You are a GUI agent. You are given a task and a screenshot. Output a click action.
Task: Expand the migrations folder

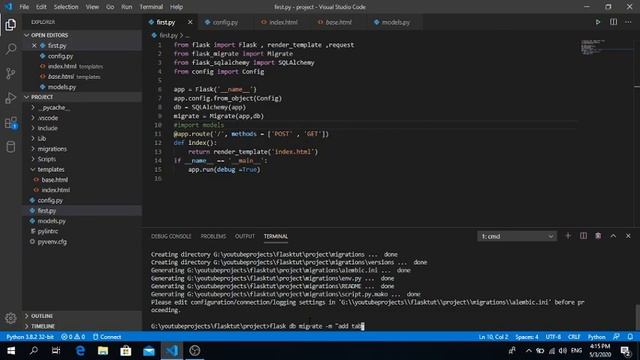[x=82, y=149]
